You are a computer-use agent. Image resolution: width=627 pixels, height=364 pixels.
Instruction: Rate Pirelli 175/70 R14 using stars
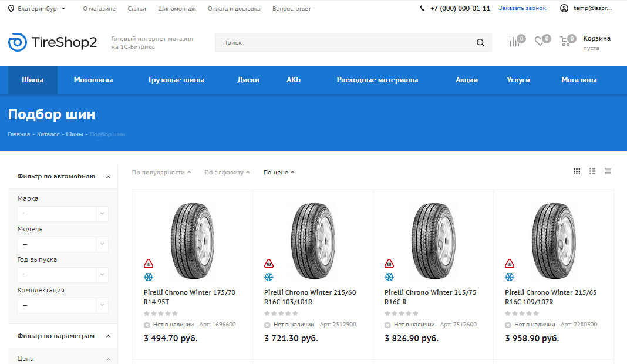coord(161,313)
